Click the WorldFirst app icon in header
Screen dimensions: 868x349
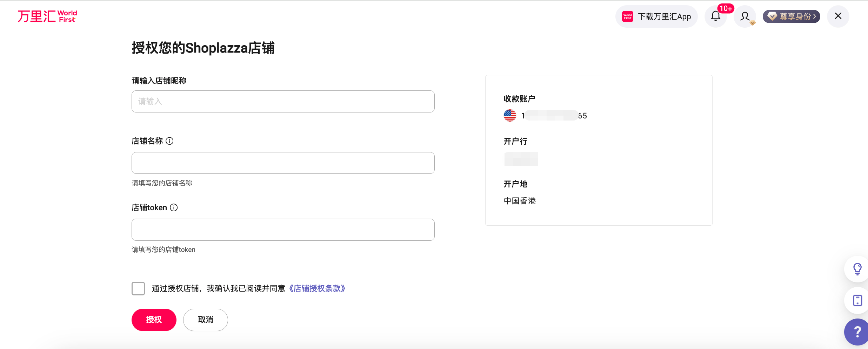click(628, 16)
